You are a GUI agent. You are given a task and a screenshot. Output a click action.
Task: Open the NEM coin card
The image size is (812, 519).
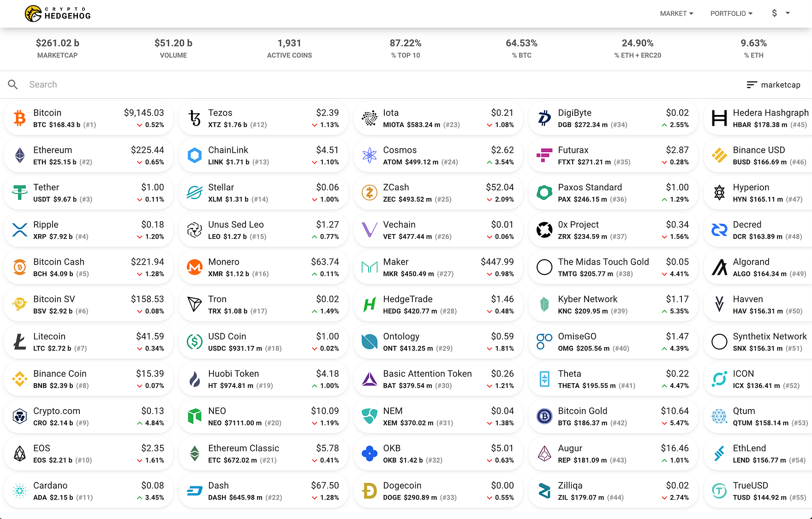438,416
